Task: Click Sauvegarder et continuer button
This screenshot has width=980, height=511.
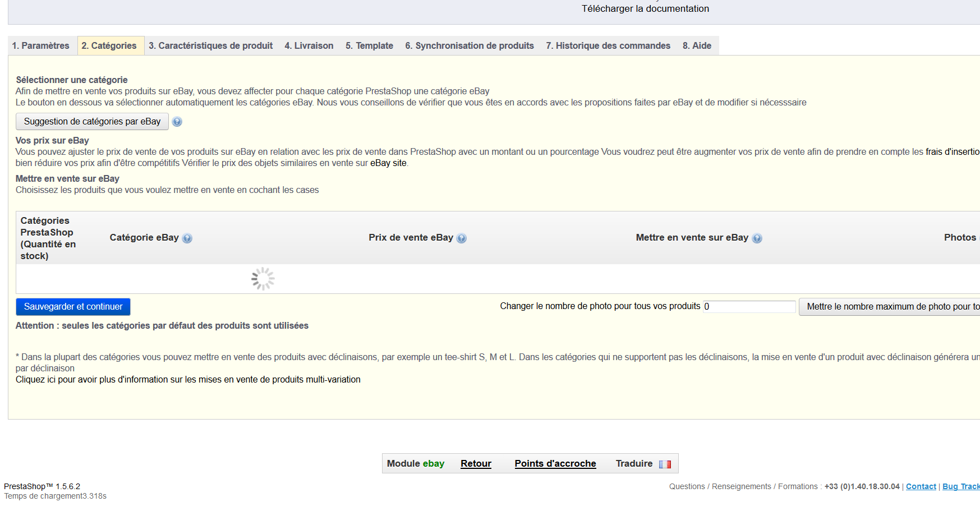Action: click(x=73, y=307)
